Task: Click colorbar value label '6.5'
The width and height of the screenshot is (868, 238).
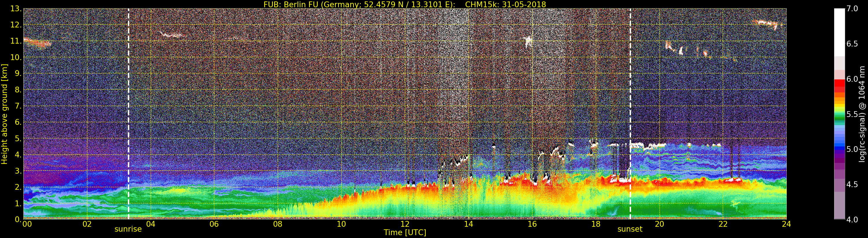Action: 852,44
